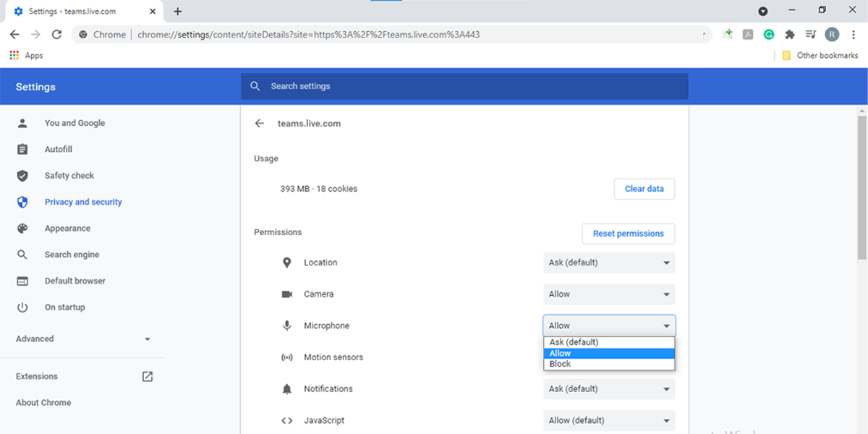868x434 pixels.
Task: Open the Extensions puzzle piece menu
Action: coord(790,34)
